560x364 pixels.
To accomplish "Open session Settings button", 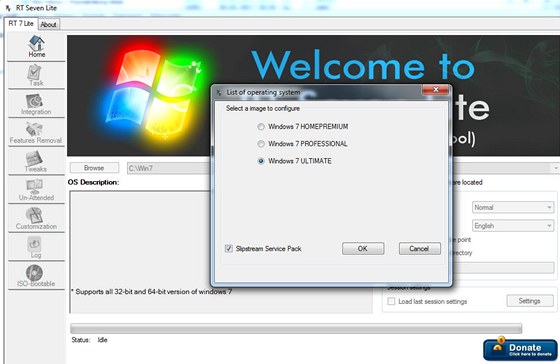I will point(530,301).
